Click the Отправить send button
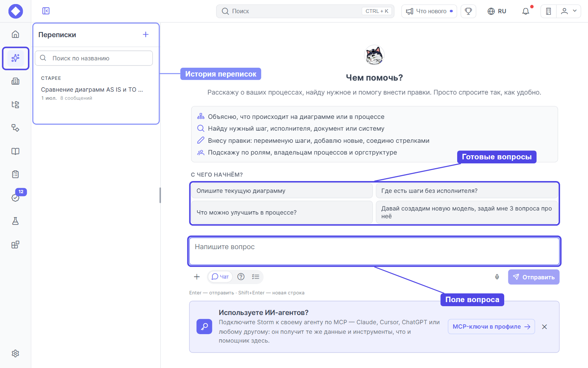The height and width of the screenshot is (368, 588). [534, 277]
